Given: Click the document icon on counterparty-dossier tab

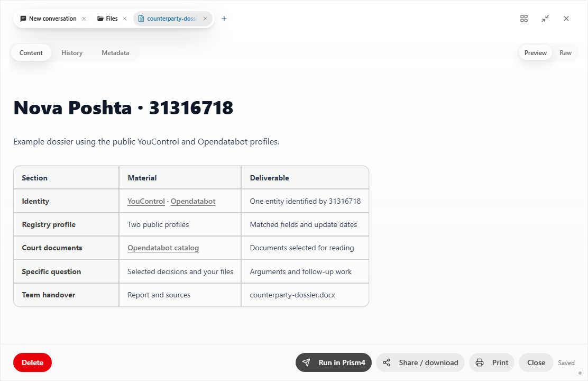Looking at the screenshot, I should point(141,19).
